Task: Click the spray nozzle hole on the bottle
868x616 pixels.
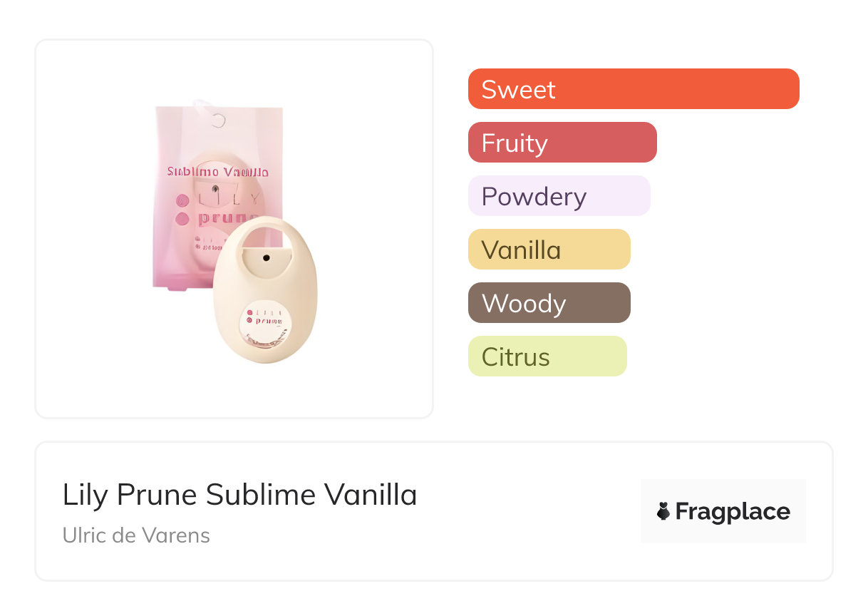Action: (x=266, y=257)
